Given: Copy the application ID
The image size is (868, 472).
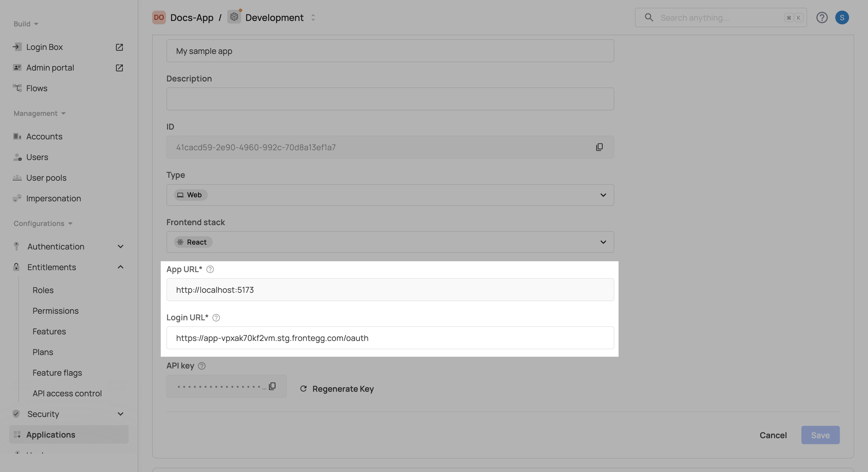Looking at the screenshot, I should 600,147.
